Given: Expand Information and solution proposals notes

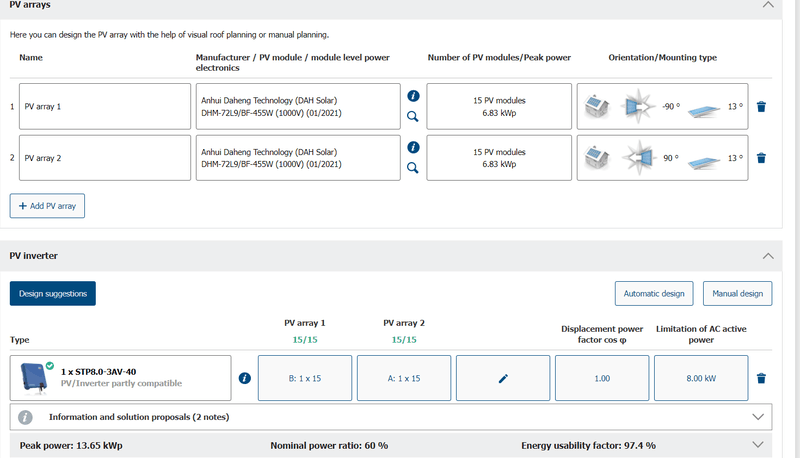Looking at the screenshot, I should pyautogui.click(x=758, y=417).
